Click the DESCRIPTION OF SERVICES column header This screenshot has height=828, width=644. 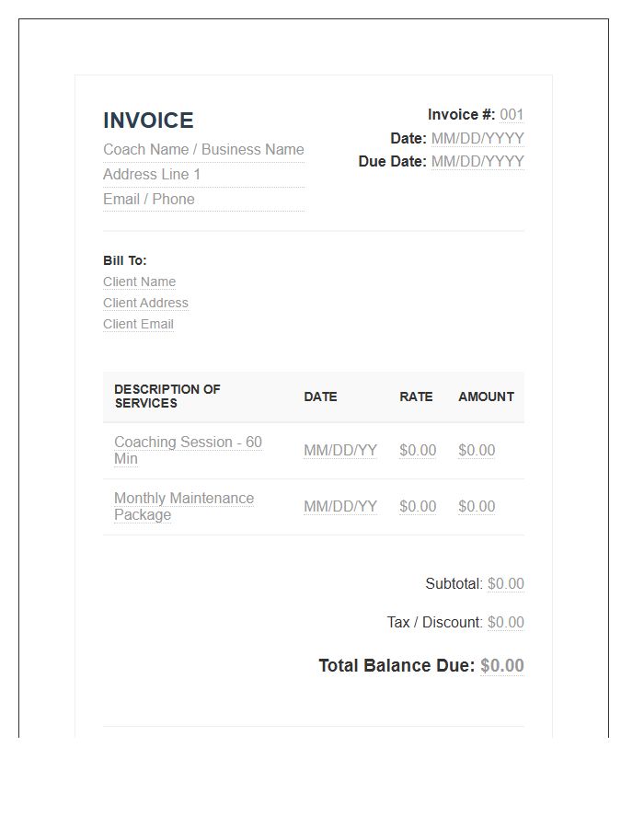pyautogui.click(x=167, y=397)
